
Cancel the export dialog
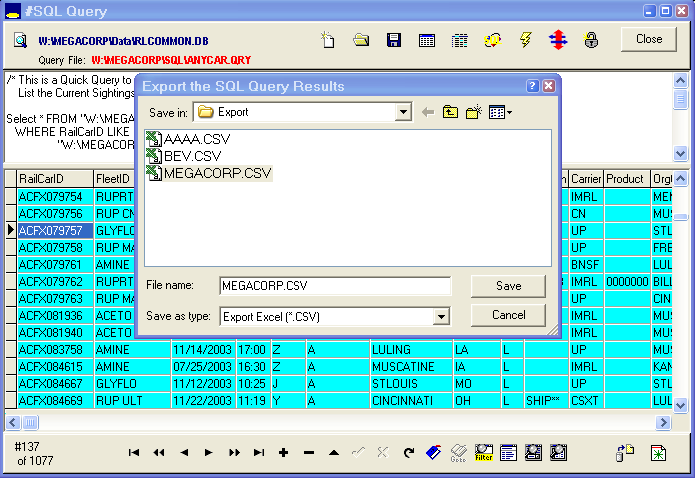(x=509, y=315)
